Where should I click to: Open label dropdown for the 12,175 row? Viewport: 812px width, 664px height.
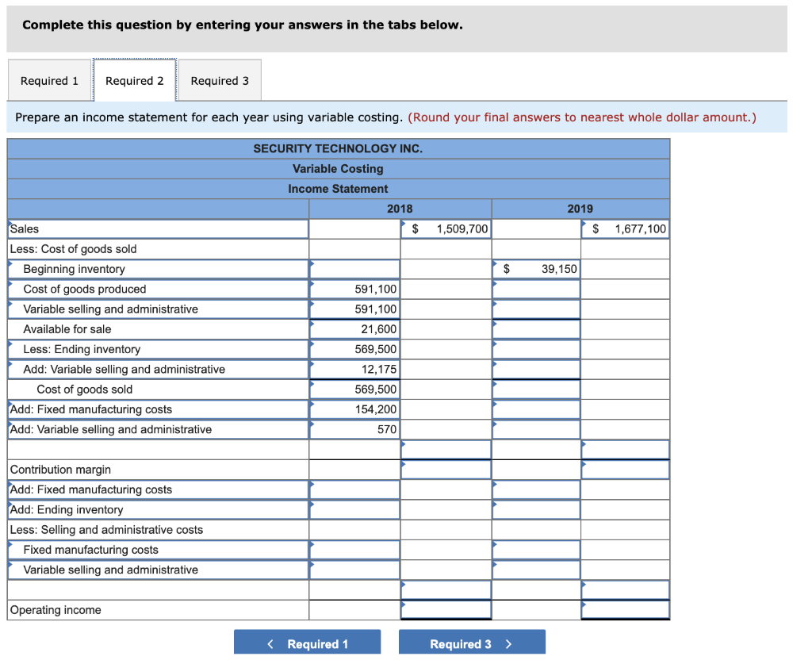[159, 370]
